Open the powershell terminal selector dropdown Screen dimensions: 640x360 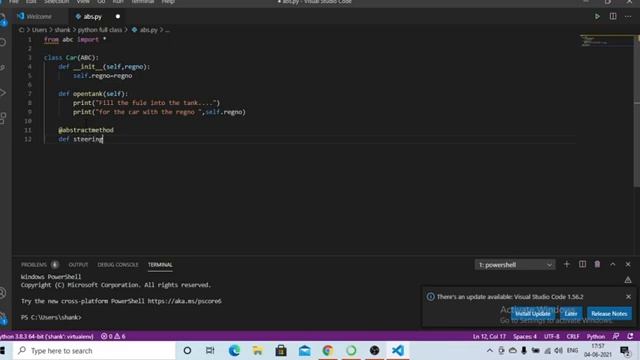[514, 265]
